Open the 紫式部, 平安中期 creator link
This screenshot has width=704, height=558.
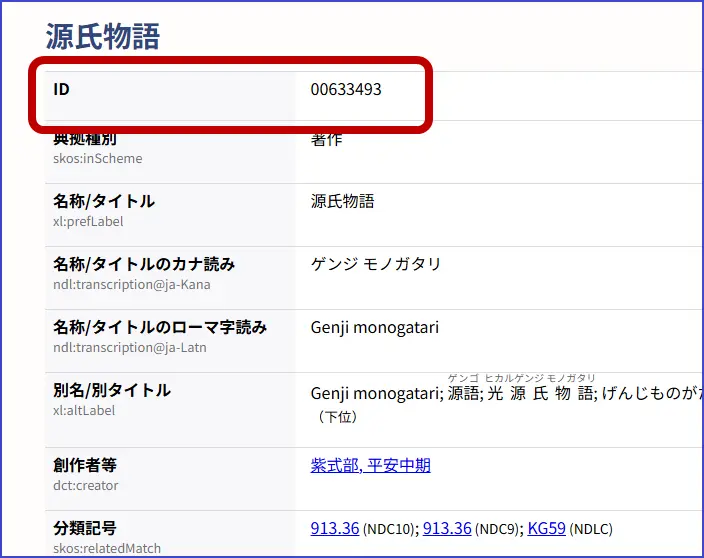pos(370,465)
